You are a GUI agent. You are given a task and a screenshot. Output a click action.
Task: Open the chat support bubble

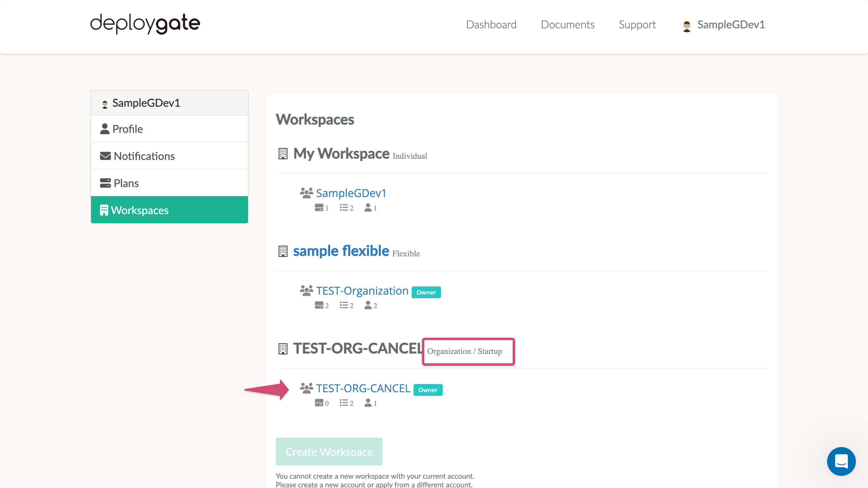[x=841, y=462]
